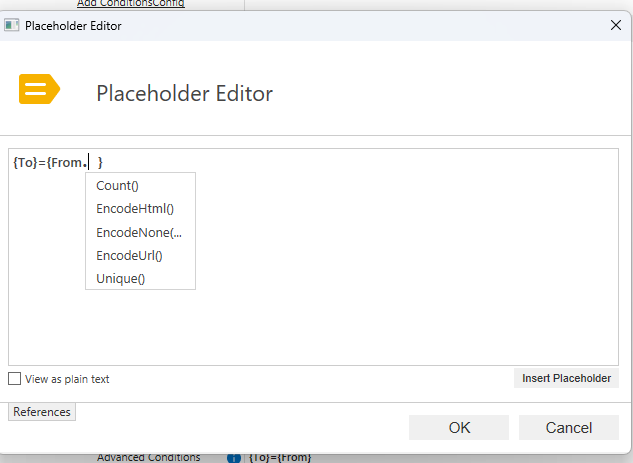Screen dimensions: 633x463
Task: Enable the View as plain text checkbox
Action: pyautogui.click(x=15, y=379)
